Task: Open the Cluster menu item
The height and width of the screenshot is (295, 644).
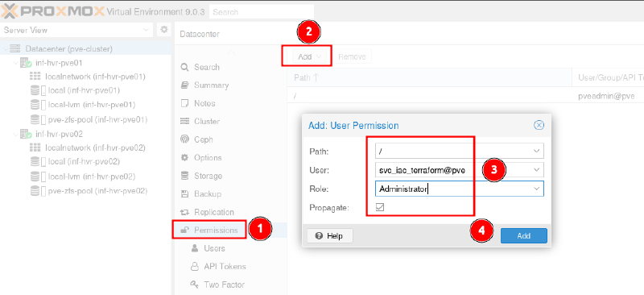Action: point(230,122)
